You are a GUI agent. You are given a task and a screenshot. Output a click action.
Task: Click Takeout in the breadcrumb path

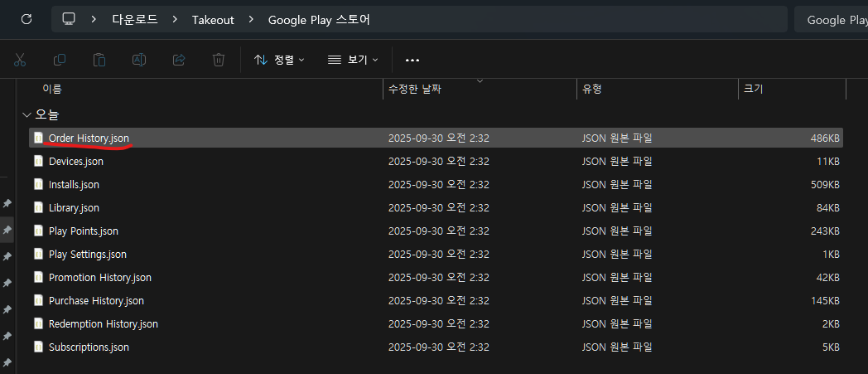coord(213,20)
